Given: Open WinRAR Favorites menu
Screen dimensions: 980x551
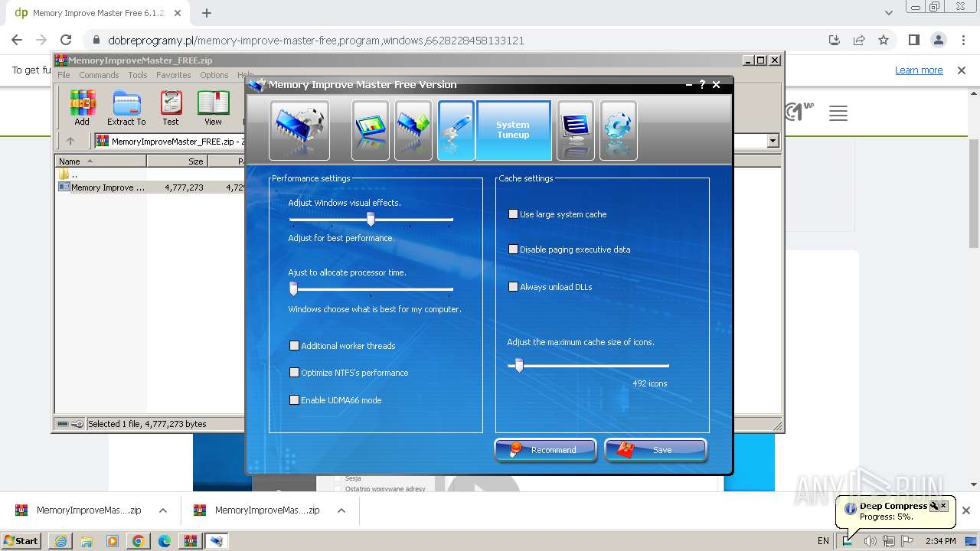Looking at the screenshot, I should click(x=174, y=75).
